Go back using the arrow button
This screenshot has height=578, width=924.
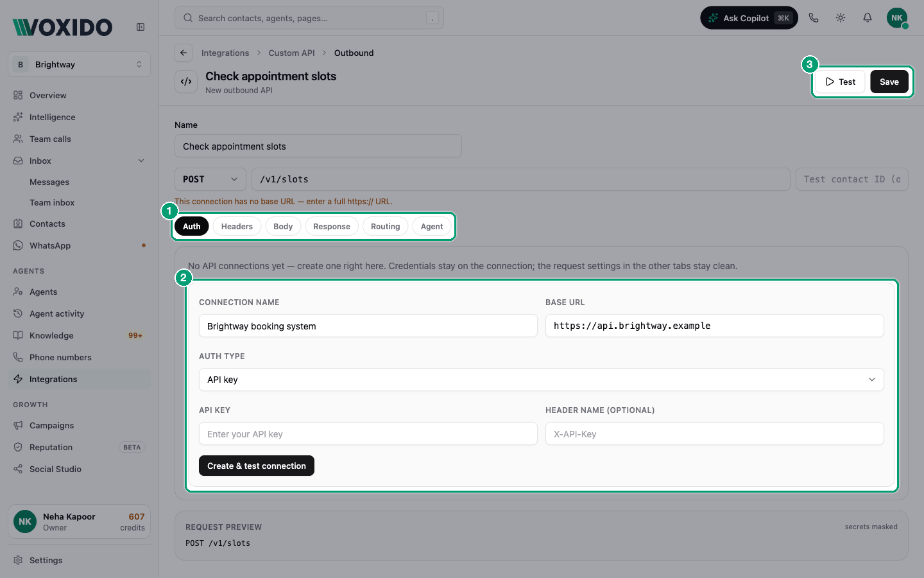(184, 53)
